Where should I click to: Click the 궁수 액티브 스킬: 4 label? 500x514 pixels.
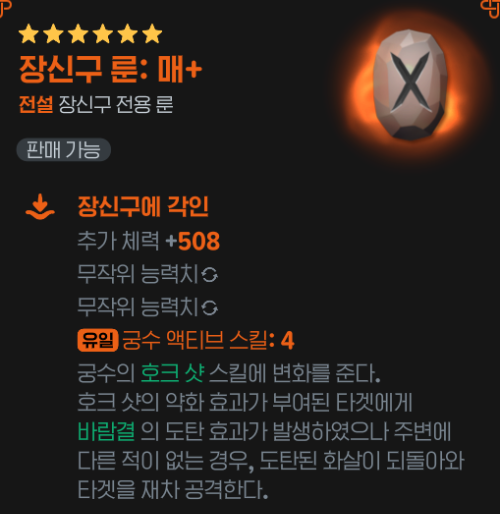coord(208,340)
